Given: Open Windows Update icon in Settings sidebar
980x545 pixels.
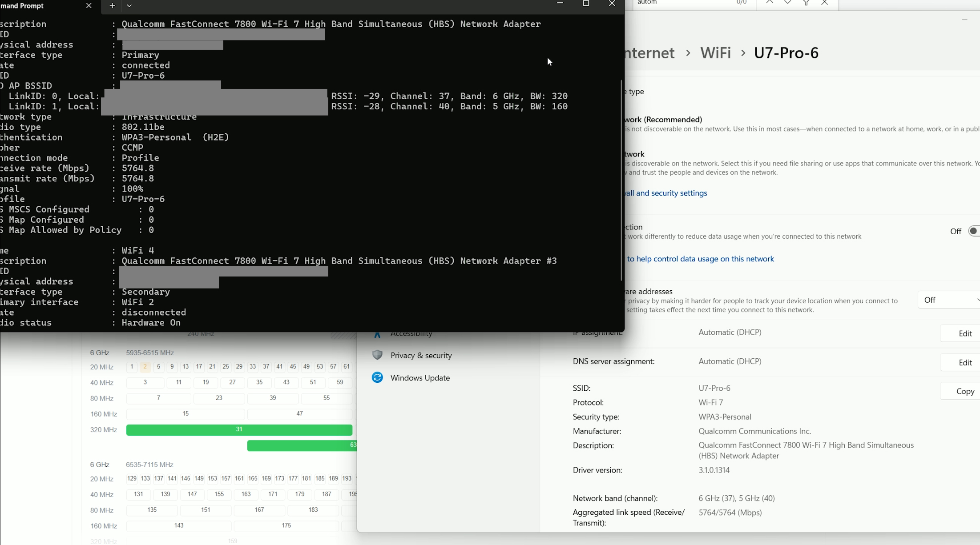Looking at the screenshot, I should [x=377, y=377].
